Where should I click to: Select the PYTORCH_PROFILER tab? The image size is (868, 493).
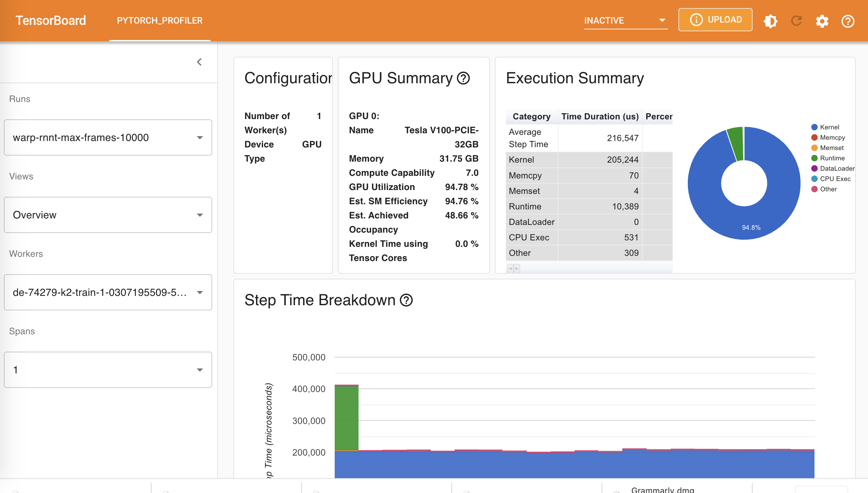coord(160,20)
